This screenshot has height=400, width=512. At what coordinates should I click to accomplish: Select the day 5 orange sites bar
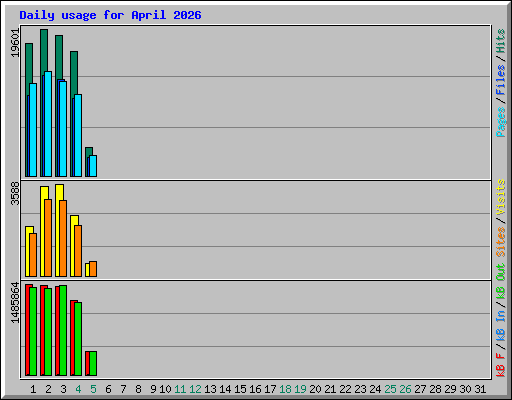coord(93,269)
